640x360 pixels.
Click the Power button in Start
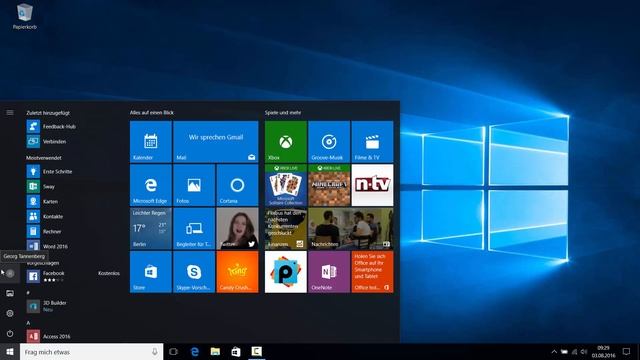point(10,333)
